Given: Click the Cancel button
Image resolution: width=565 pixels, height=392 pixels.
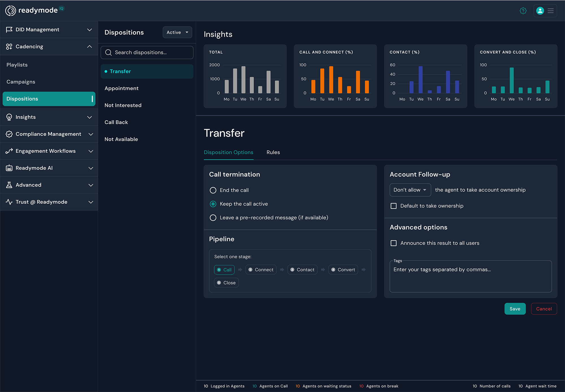Looking at the screenshot, I should [544, 309].
